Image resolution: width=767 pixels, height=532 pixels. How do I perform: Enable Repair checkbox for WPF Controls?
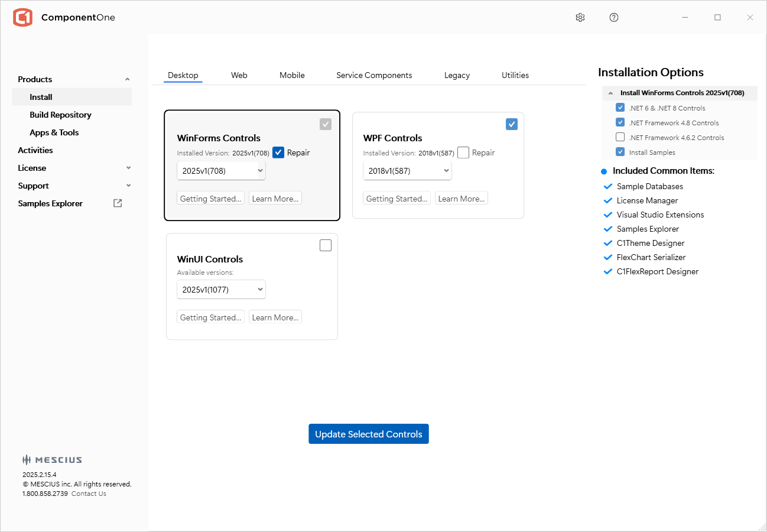click(463, 153)
